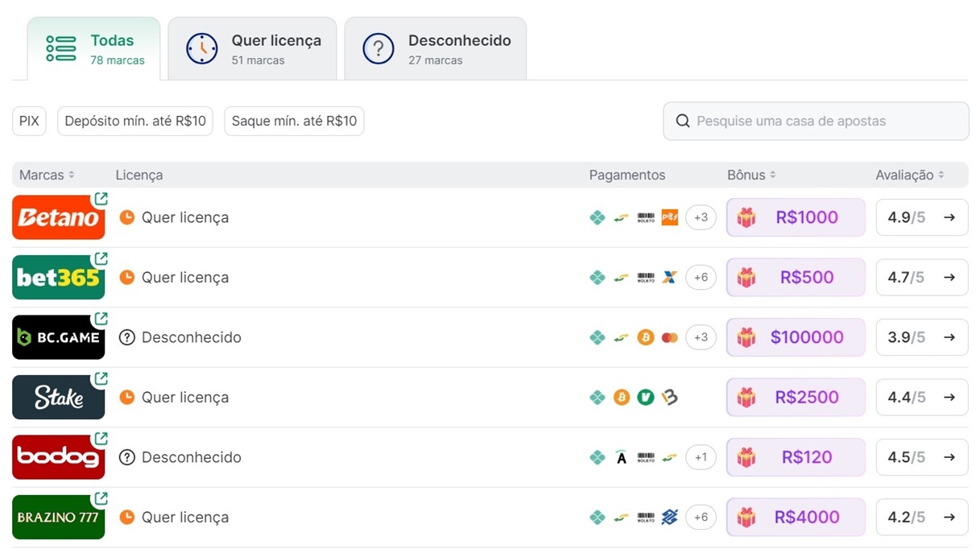Open Betano external link icon

(x=100, y=199)
